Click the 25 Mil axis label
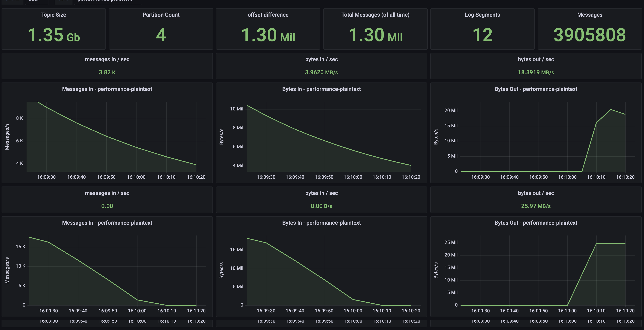This screenshot has height=330, width=644. 451,242
